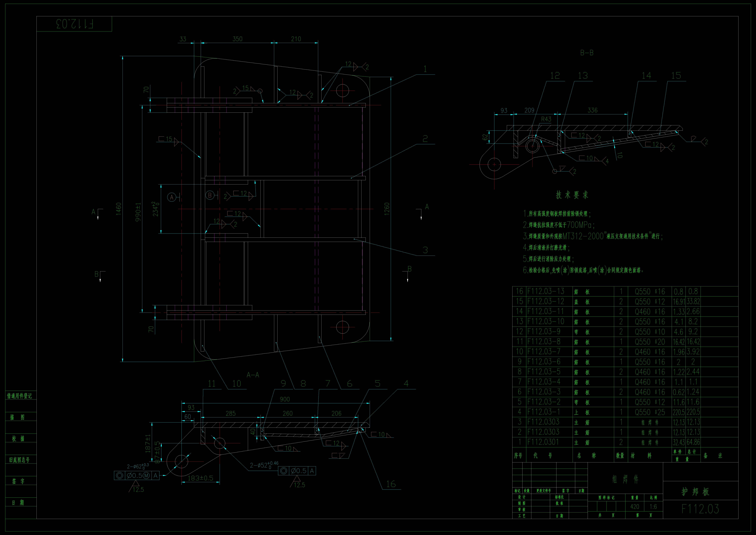The height and width of the screenshot is (535, 756).
Task: Click the "校描" margin label
Action: [18, 438]
